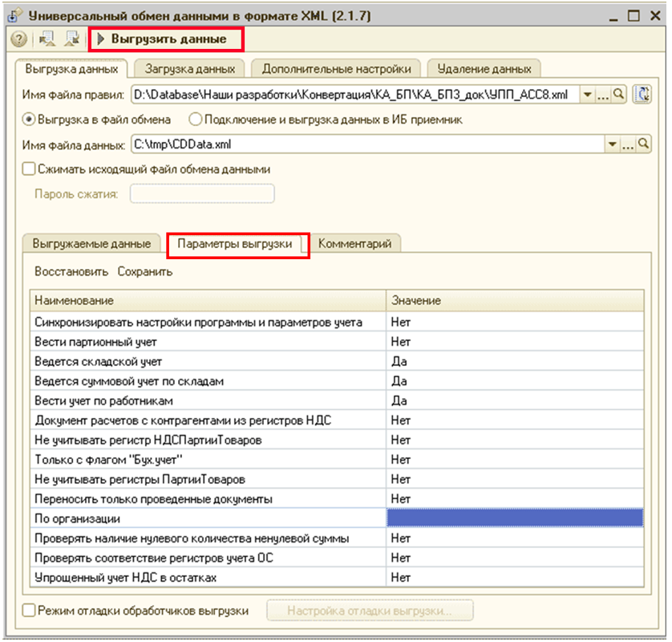Switch to the 'Загрузка данных' tab
Image resolution: width=672 pixels, height=642 pixels.
coord(190,68)
